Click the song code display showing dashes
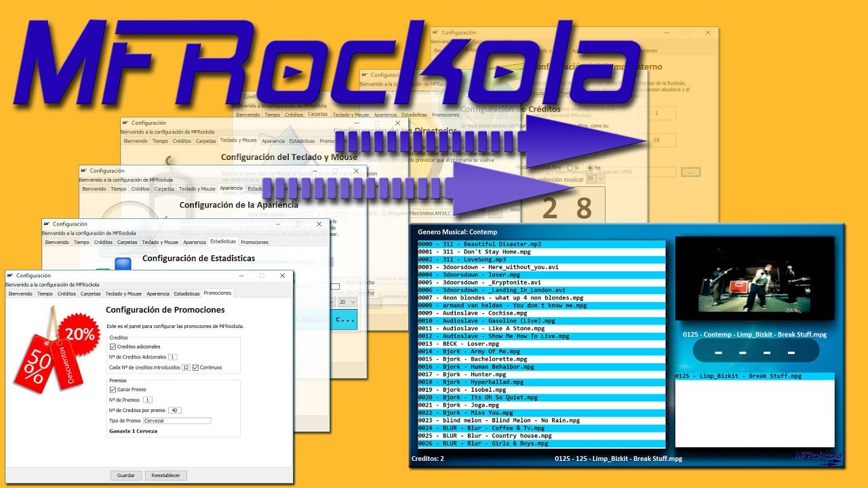This screenshot has height=488, width=868. [755, 352]
